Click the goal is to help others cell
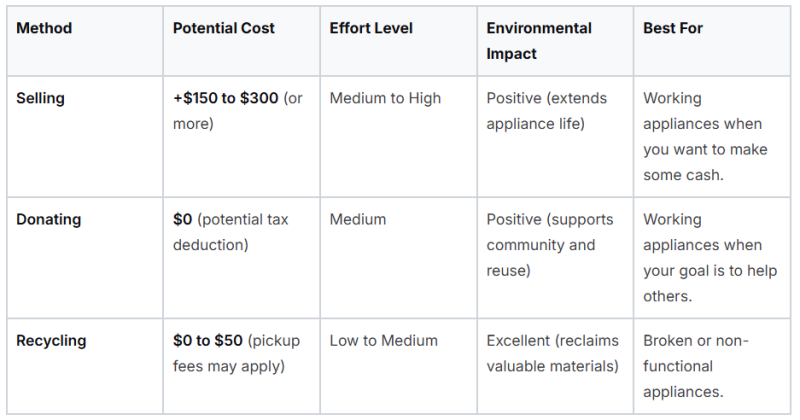Viewport: 800px width, 420px height. (x=710, y=258)
